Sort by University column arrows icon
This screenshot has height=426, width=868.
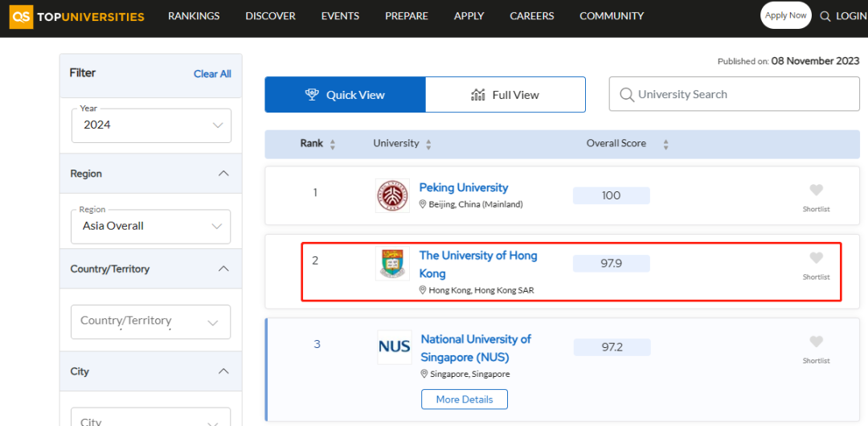(428, 145)
